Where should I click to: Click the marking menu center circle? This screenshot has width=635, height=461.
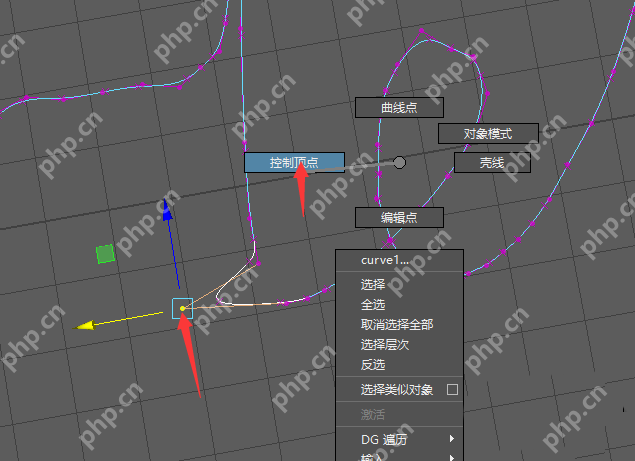pos(399,162)
